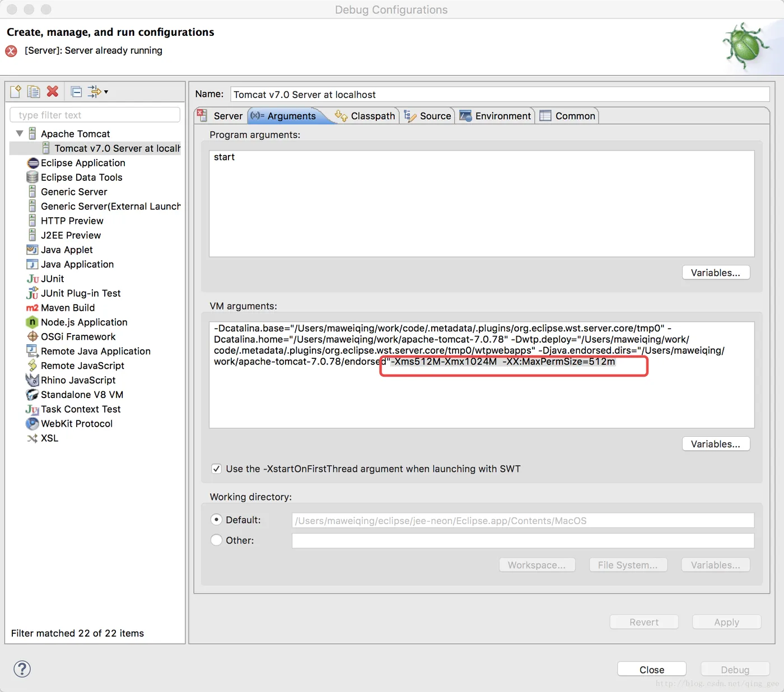784x692 pixels.
Task: Click the Duplicate launch configuration icon
Action: [34, 92]
